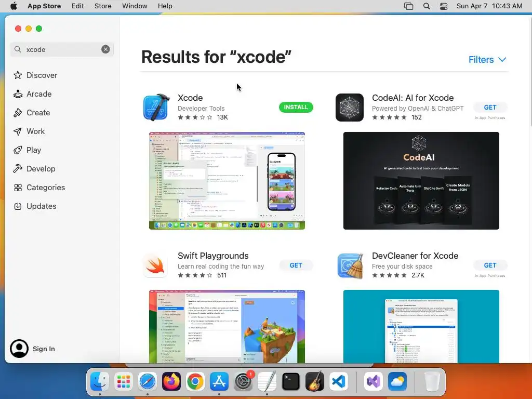Image resolution: width=532 pixels, height=399 pixels.
Task: Launch Terminal from the Dock
Action: click(291, 381)
